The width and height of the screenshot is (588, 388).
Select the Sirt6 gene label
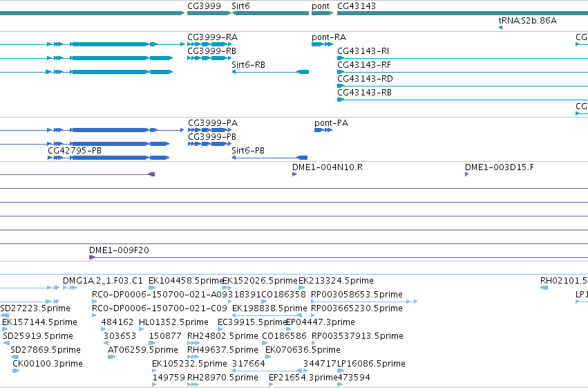point(240,6)
